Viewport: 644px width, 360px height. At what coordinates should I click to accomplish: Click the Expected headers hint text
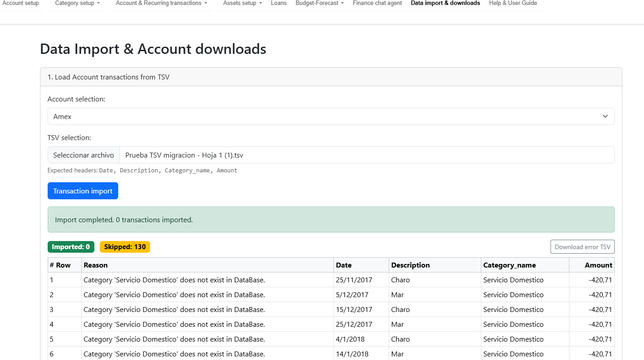tap(142, 171)
